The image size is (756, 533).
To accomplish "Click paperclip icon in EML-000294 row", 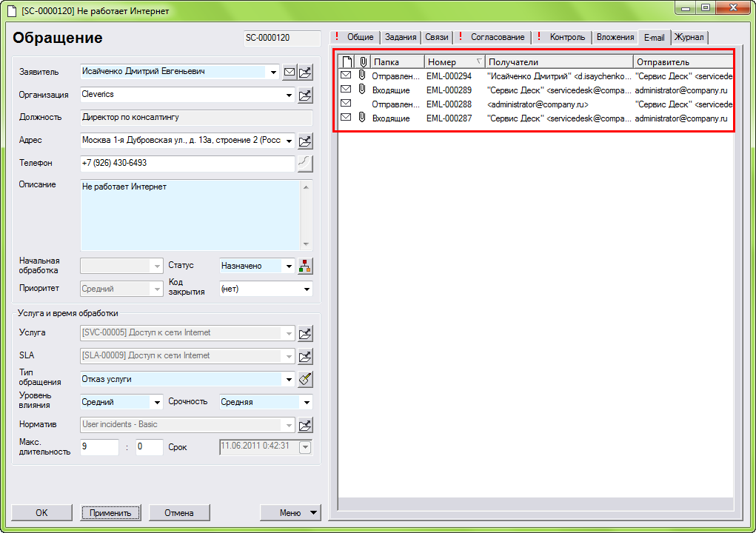I will point(362,76).
